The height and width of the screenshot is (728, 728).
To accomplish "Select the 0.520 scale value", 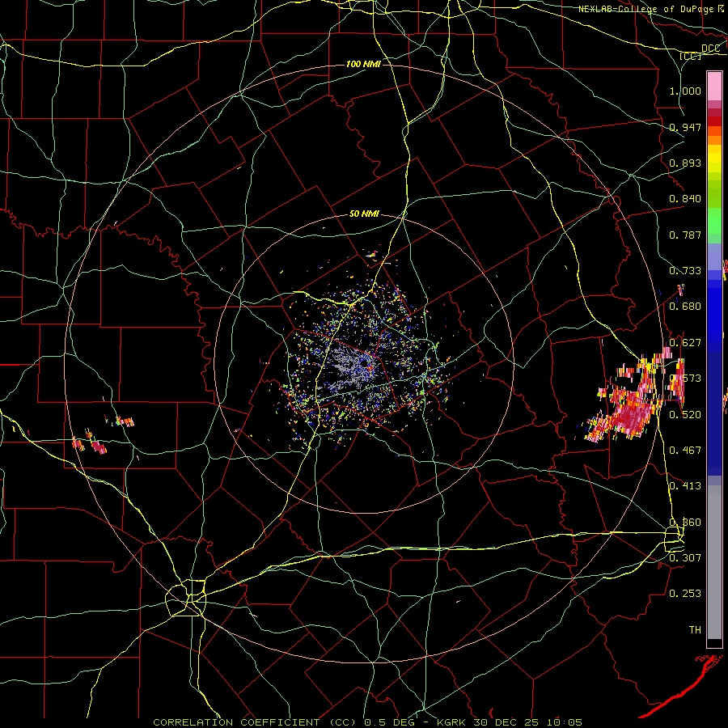I will pos(685,414).
